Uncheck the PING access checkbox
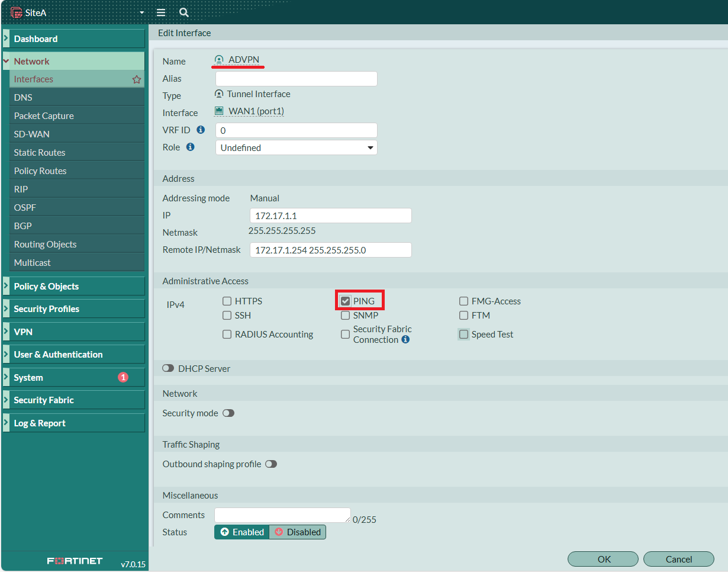The width and height of the screenshot is (728, 572). (346, 301)
